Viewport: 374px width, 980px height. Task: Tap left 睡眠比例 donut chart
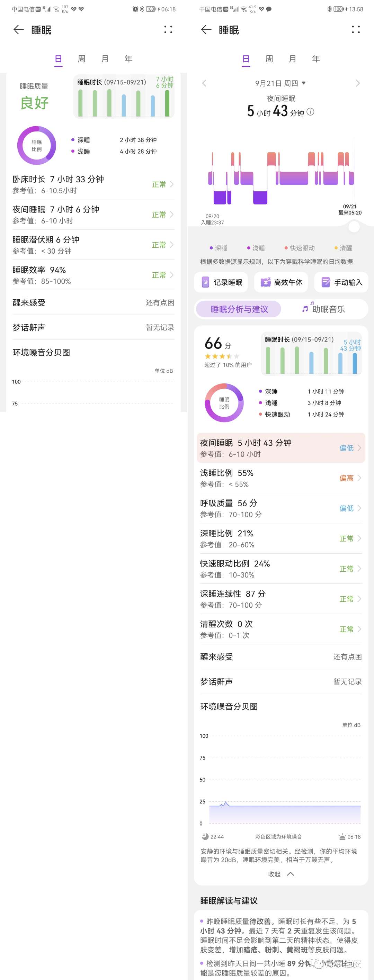[x=37, y=145]
